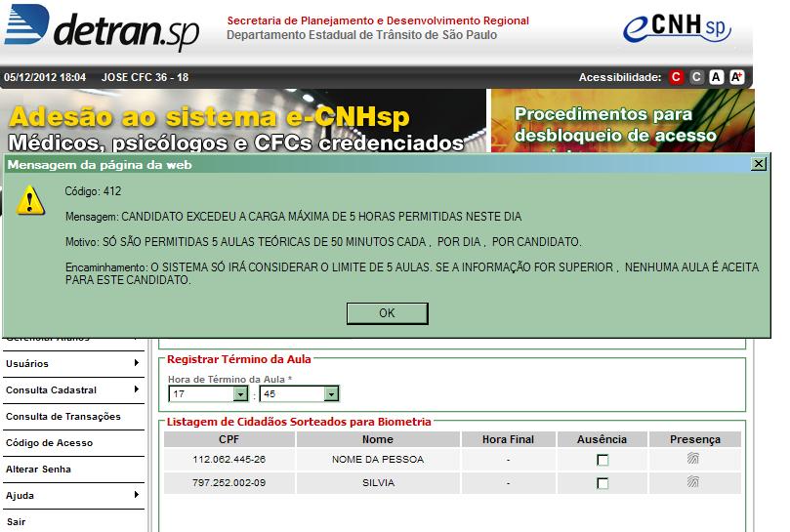Click the detran.sp logo

103,27
